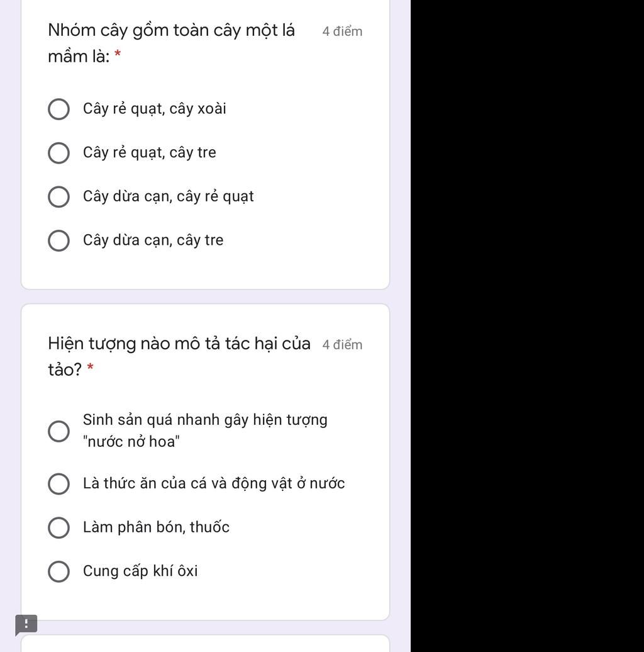Screen dimensions: 644x652
Task: Click the "4 điểm" label of the first question
Action: point(342,31)
